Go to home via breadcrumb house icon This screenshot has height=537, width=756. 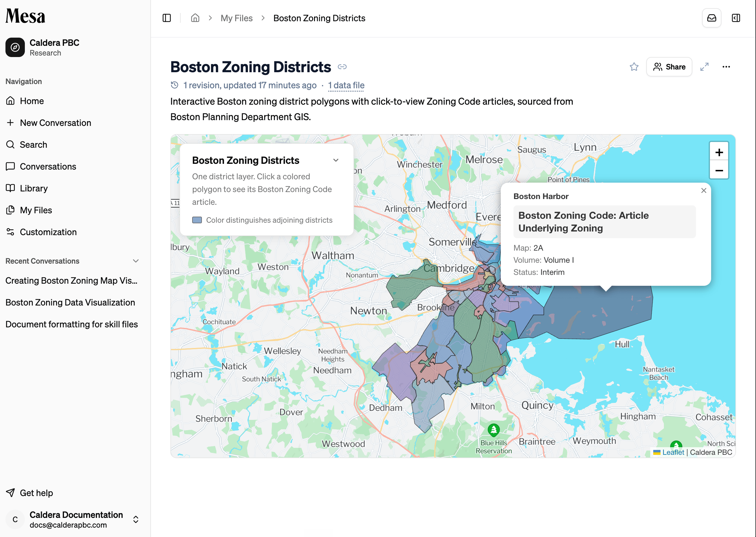point(195,18)
